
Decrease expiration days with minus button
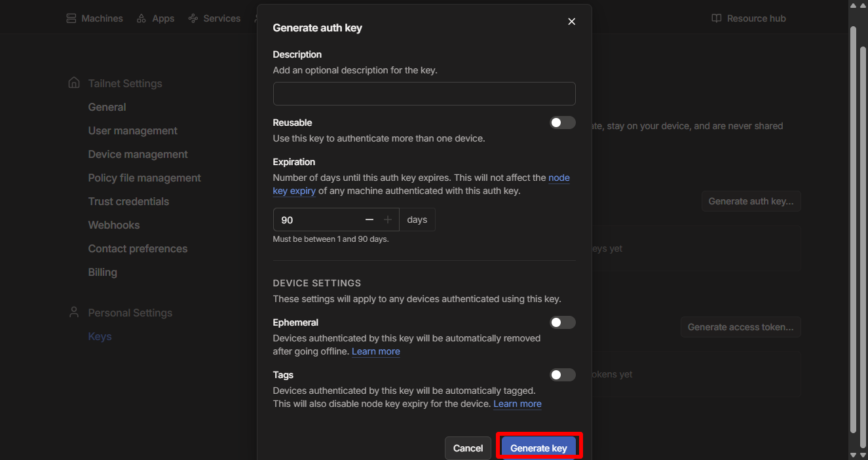pyautogui.click(x=369, y=220)
